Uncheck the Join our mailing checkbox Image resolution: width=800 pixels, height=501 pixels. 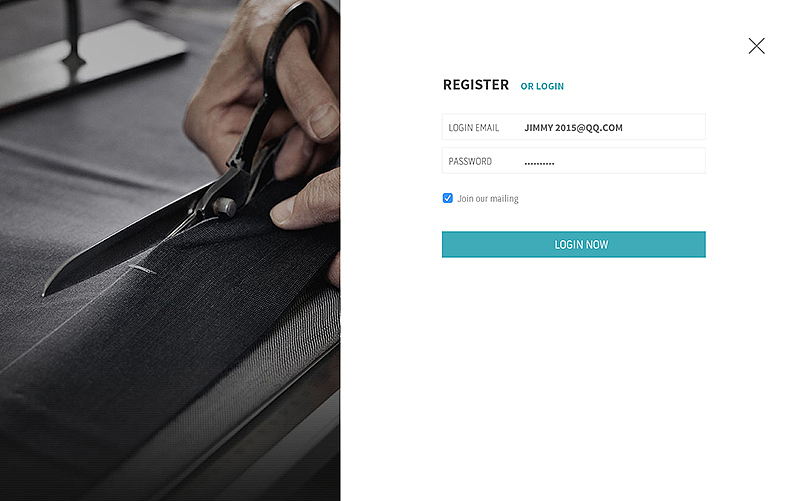coord(447,198)
